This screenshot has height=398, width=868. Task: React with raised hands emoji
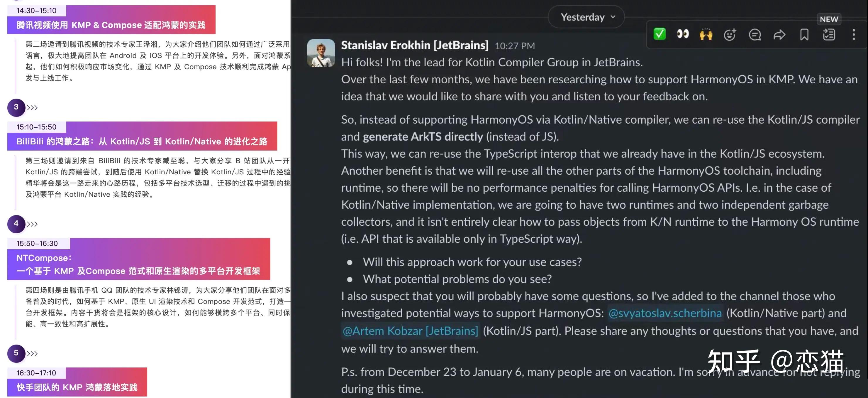[x=706, y=34]
